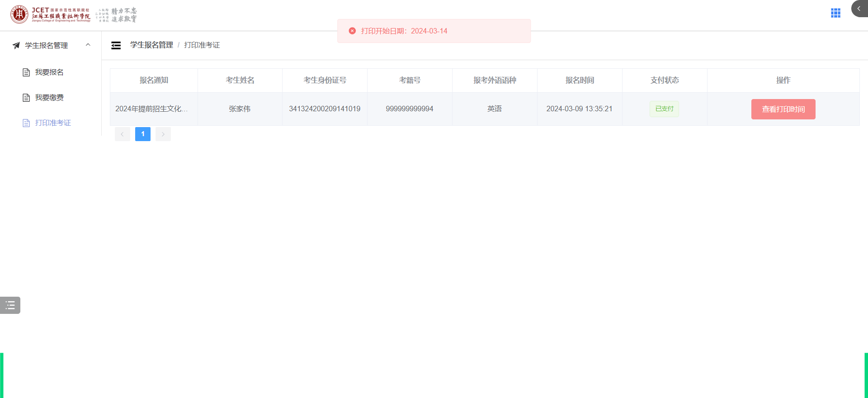The width and height of the screenshot is (868, 398).
Task: Click the document icon beside 打印准考证
Action: 26,123
